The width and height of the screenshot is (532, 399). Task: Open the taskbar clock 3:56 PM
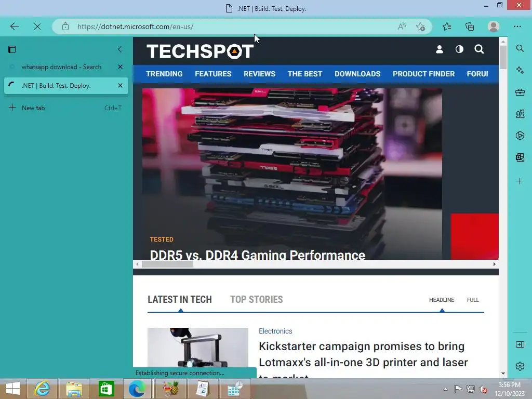509,389
